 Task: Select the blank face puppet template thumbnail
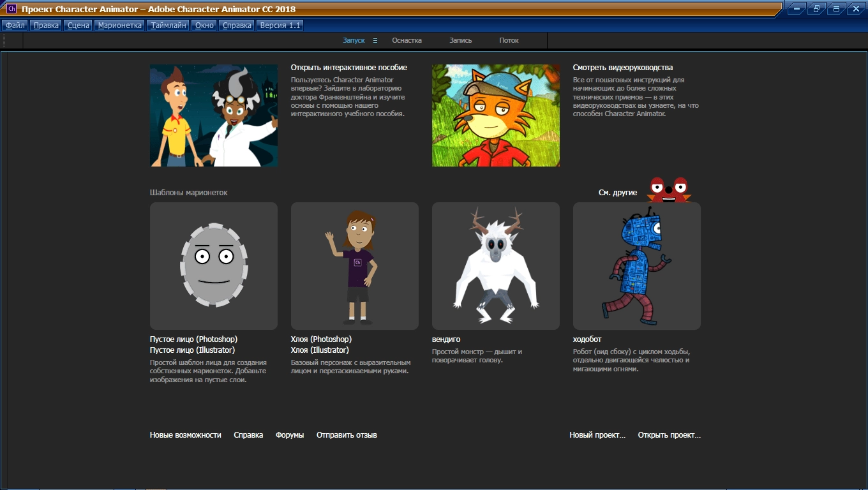coord(214,266)
